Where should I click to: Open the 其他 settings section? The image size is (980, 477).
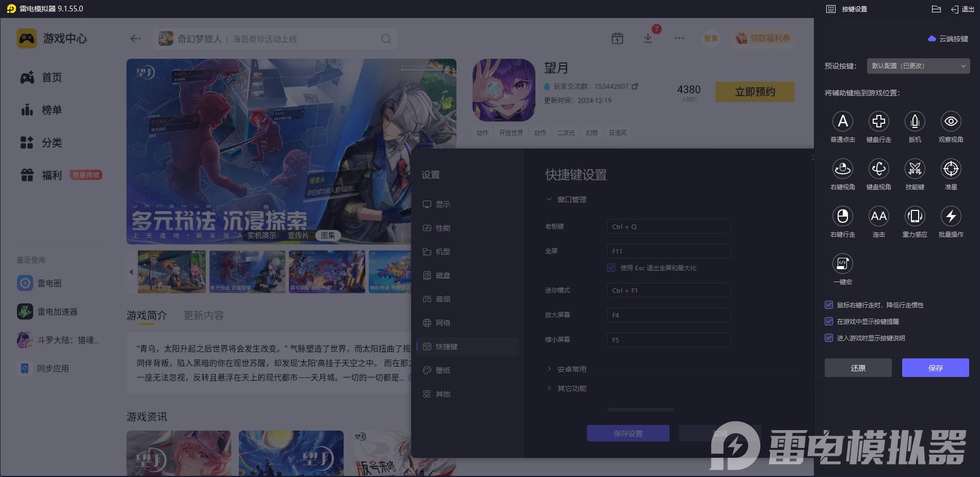point(468,394)
